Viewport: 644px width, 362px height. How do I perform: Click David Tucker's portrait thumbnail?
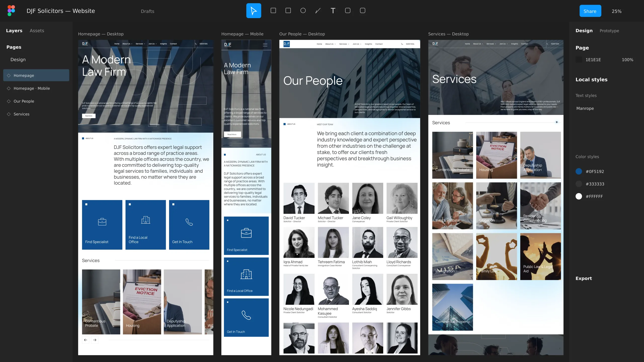(x=299, y=198)
